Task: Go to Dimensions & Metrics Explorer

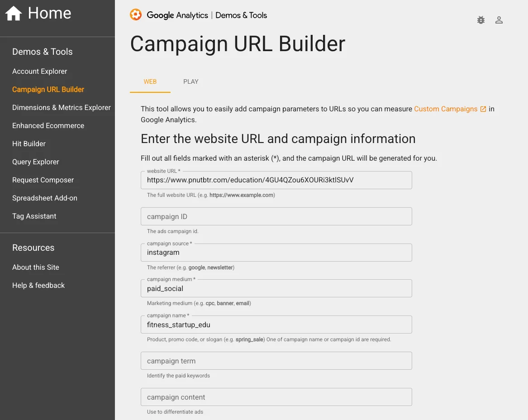Action: (62, 108)
